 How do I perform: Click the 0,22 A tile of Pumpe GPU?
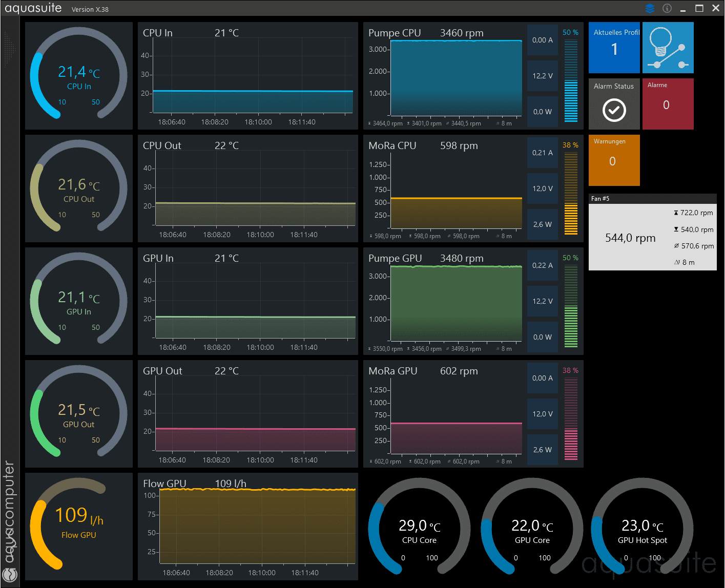[543, 265]
